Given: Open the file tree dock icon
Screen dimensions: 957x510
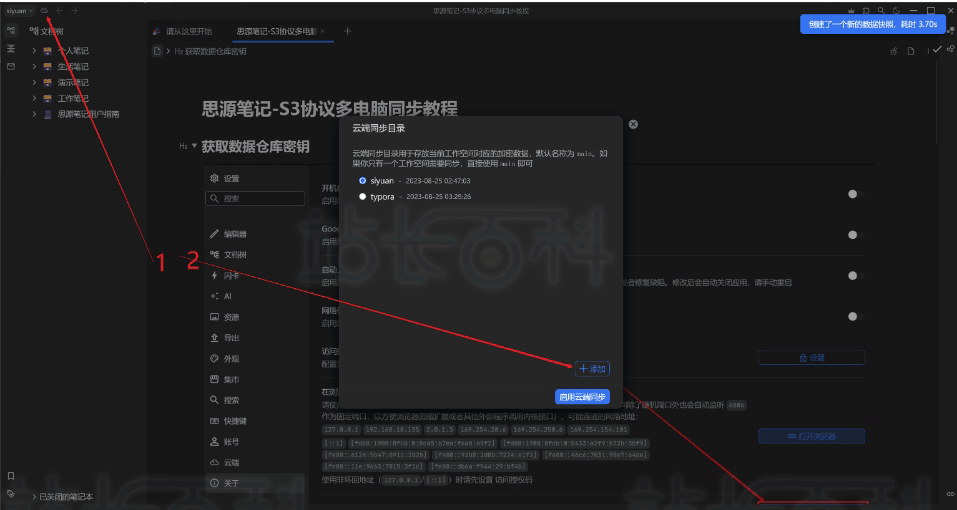Looking at the screenshot, I should pyautogui.click(x=11, y=31).
